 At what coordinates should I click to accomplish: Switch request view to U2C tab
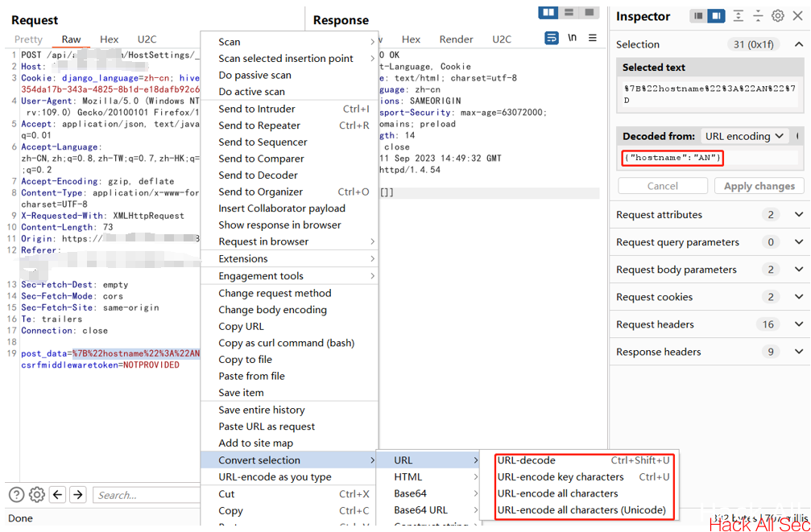pos(147,39)
